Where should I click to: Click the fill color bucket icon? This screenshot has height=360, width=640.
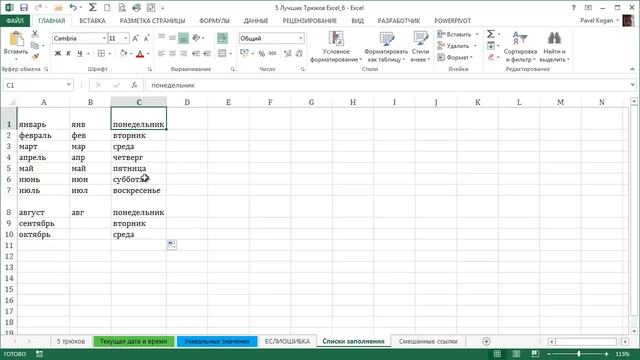(123, 53)
